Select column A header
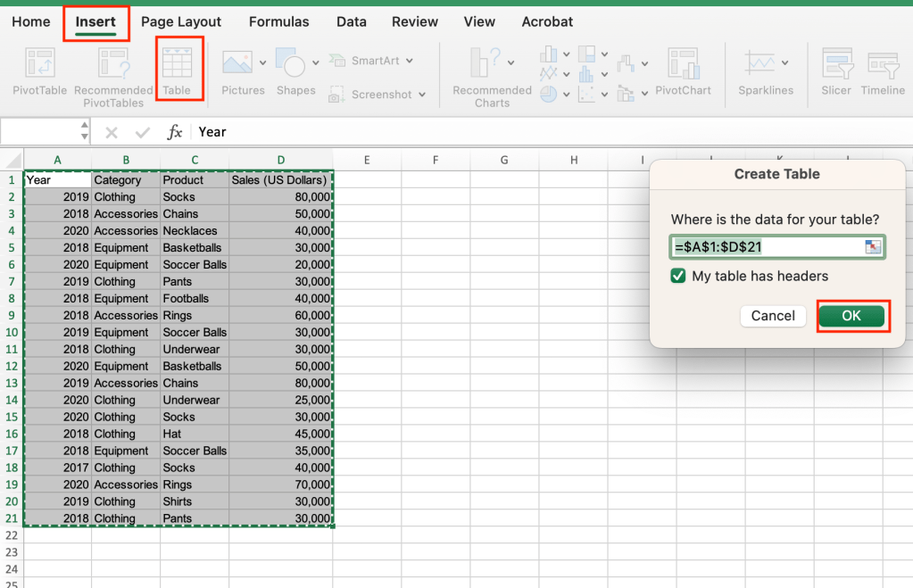Viewport: 913px width, 588px height. click(57, 160)
